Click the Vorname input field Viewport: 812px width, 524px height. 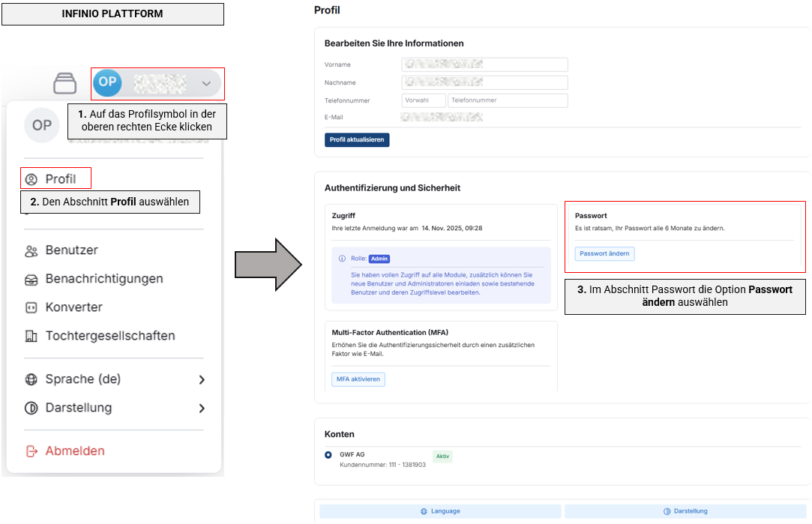484,65
